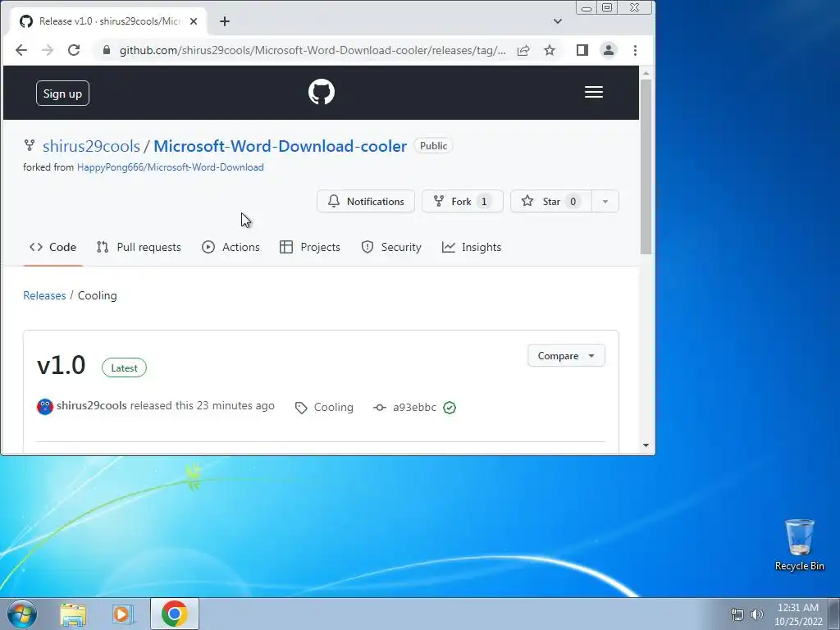The image size is (840, 630).
Task: Bookmark this page with the star icon
Action: click(x=550, y=50)
